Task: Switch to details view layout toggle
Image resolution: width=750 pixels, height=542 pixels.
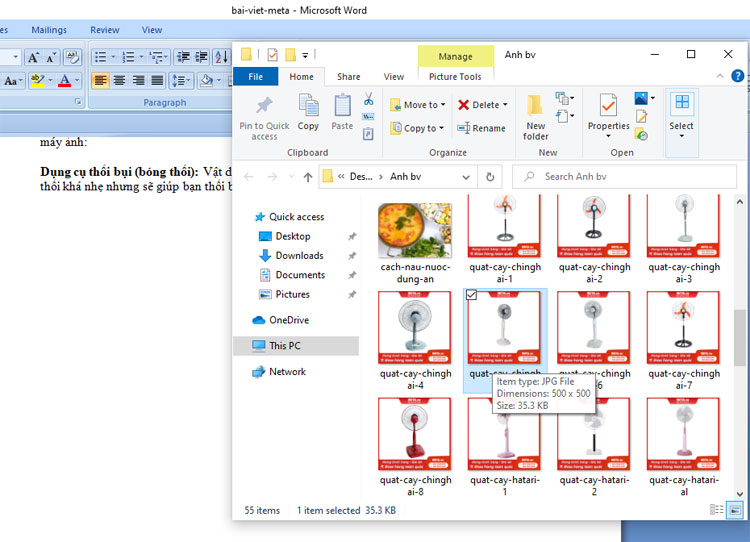Action: coord(716,510)
